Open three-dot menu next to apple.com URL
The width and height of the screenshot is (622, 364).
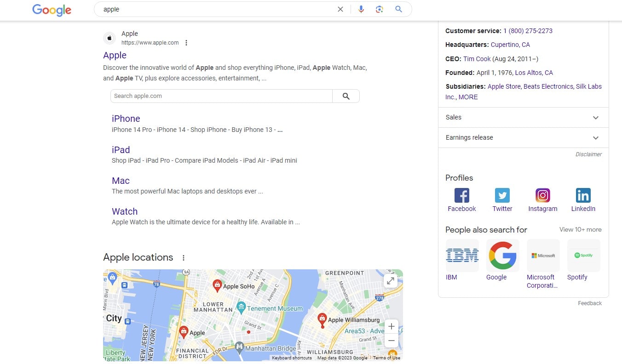pos(186,43)
